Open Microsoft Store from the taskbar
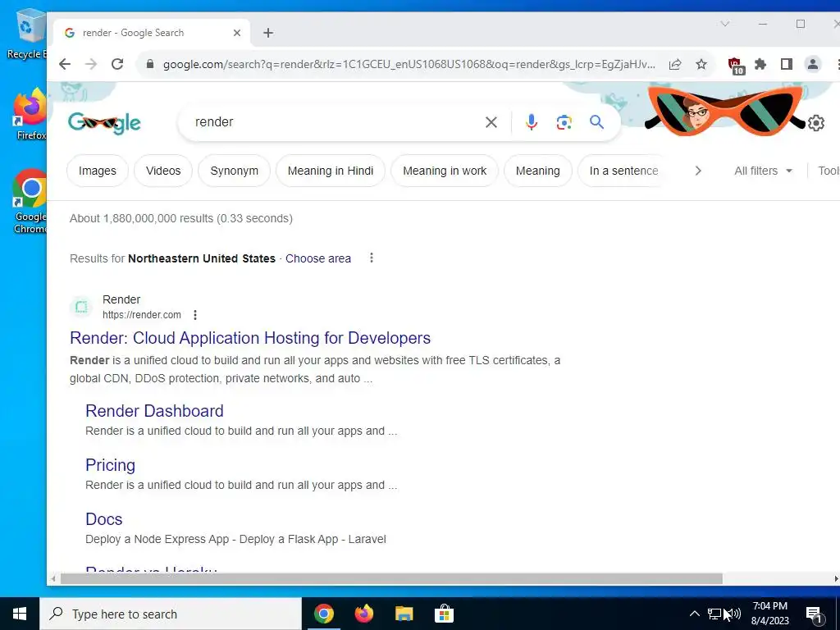Viewport: 840px width, 630px height. coord(444,614)
